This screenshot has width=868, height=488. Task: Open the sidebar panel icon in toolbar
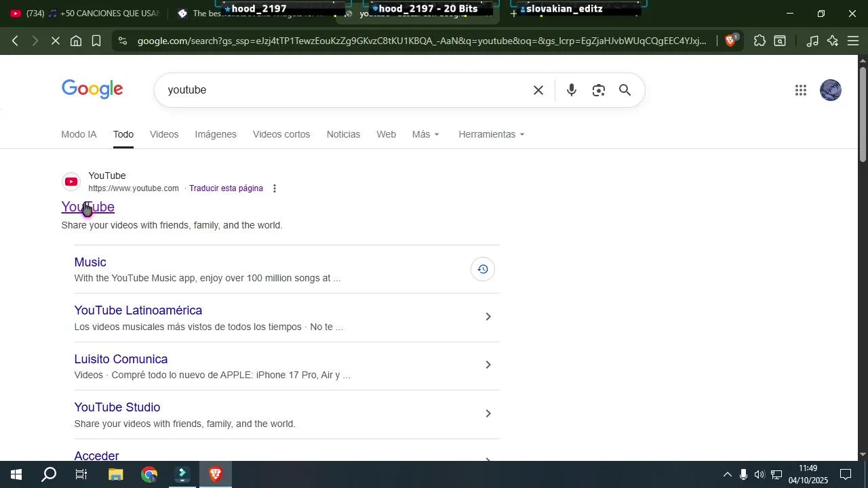[x=780, y=41]
